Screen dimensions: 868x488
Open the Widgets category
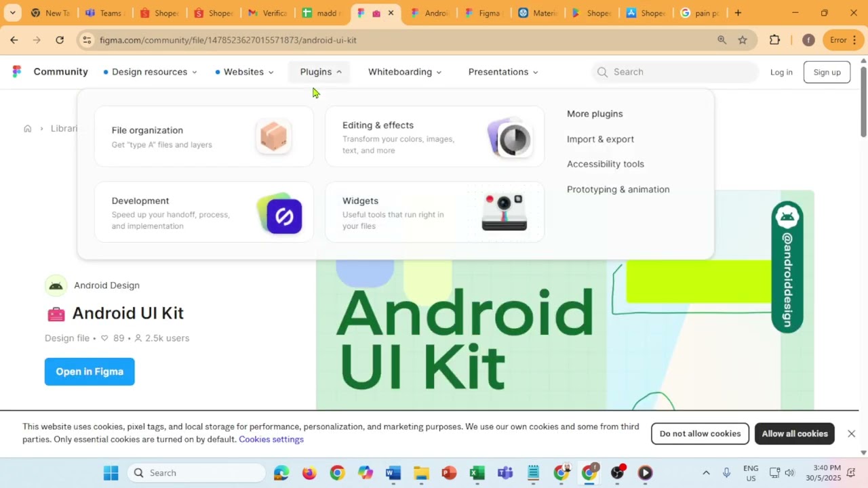(435, 212)
